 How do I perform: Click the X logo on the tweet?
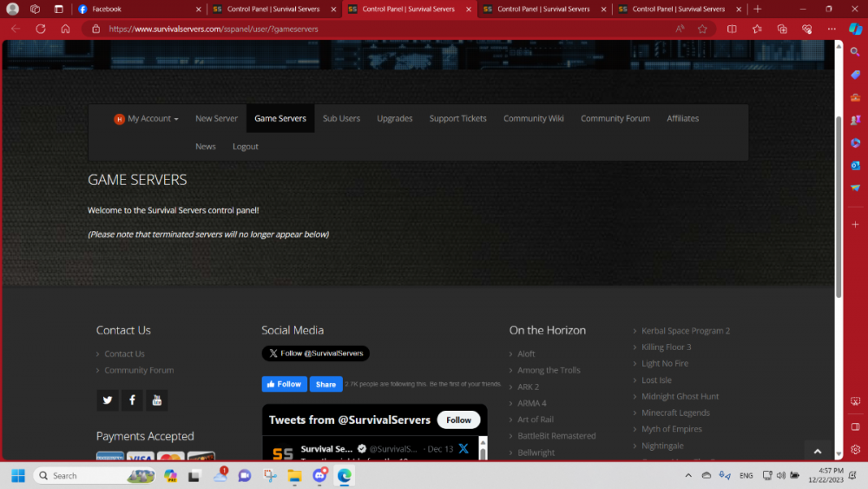[x=464, y=448]
